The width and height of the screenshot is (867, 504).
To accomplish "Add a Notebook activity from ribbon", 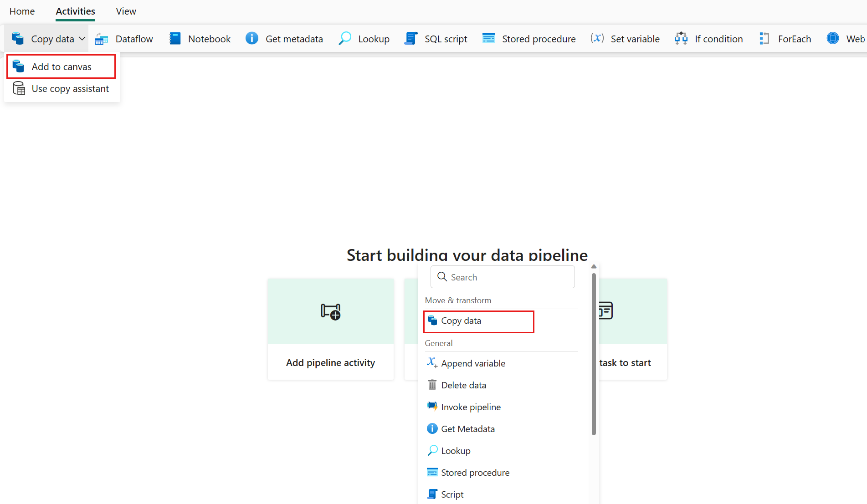I will 200,39.
